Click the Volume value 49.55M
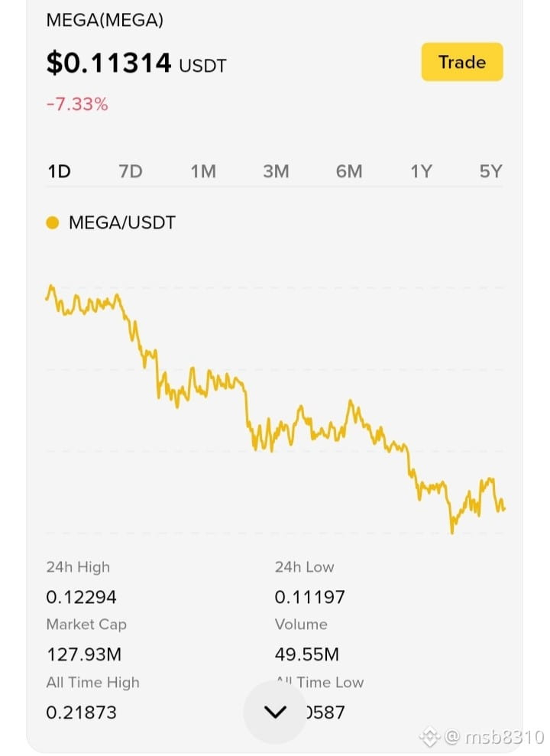The width and height of the screenshot is (550, 756). (x=307, y=655)
